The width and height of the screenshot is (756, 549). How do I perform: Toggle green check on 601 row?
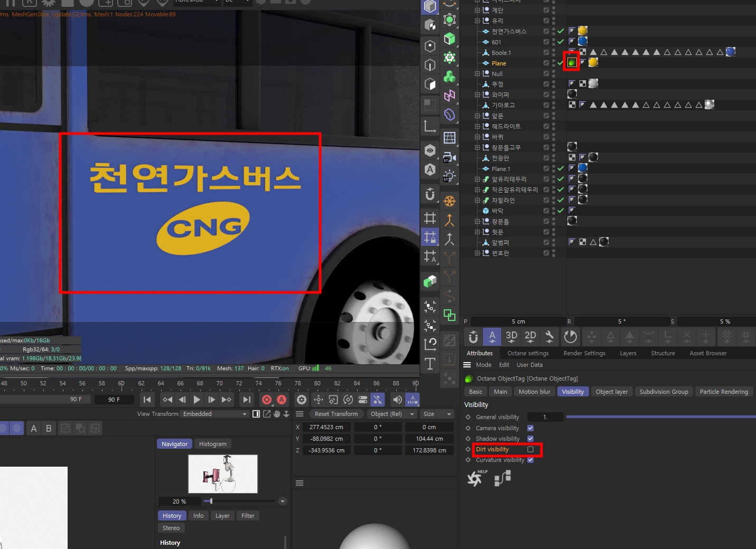coord(561,42)
